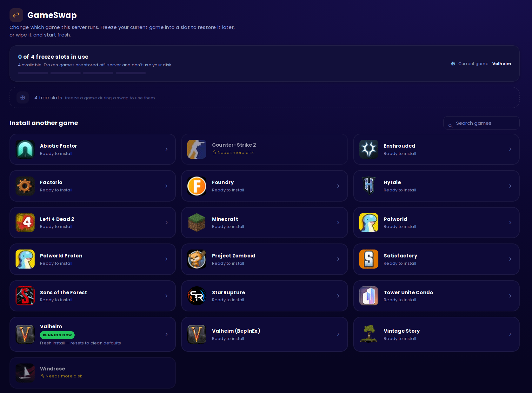
Task: Select the Sons of the Forest title
Action: coord(63,292)
